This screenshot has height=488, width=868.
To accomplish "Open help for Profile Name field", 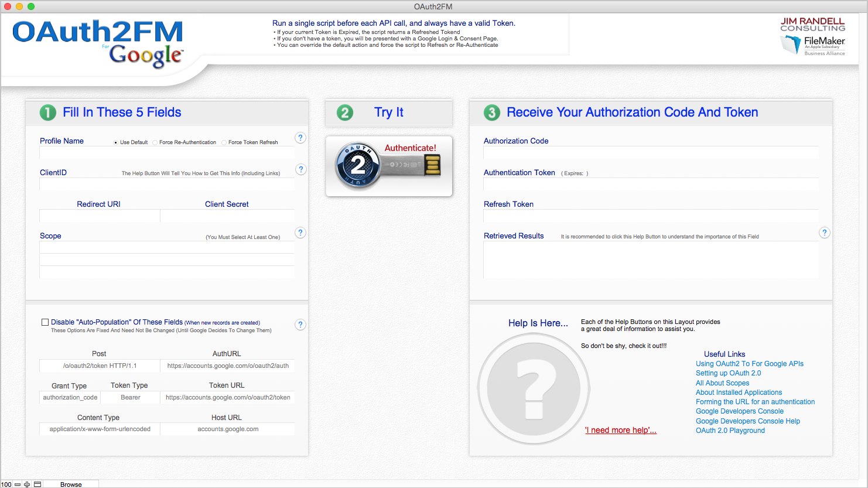I will tap(300, 138).
